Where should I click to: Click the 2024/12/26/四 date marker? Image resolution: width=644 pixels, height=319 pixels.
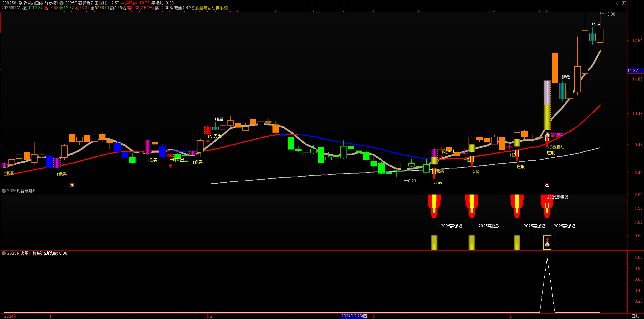[x=354, y=316]
